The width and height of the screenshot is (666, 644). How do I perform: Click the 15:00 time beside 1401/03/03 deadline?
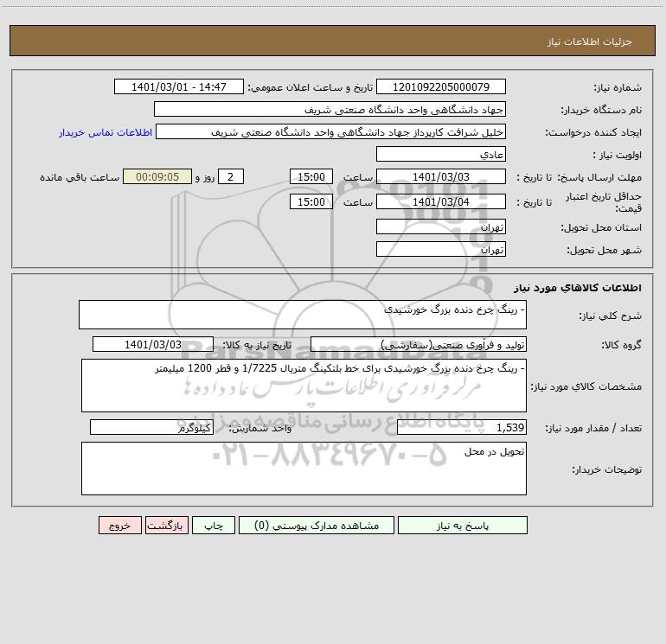311,176
